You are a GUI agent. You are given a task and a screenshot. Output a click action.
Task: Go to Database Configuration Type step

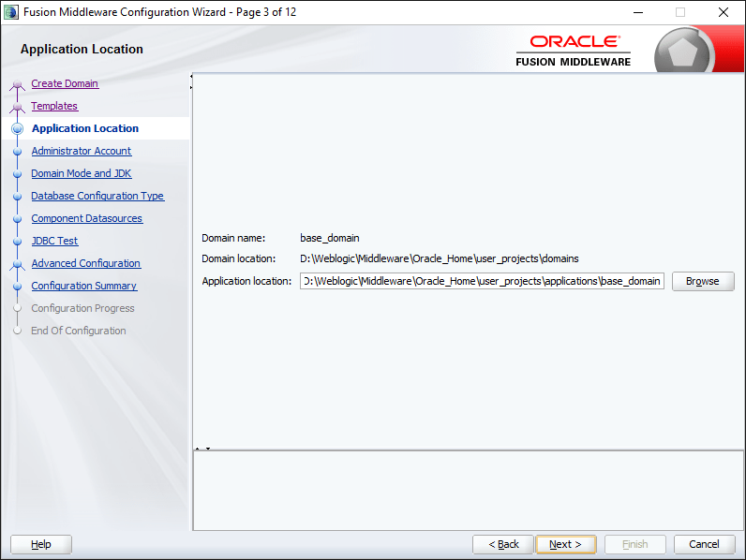coord(97,196)
